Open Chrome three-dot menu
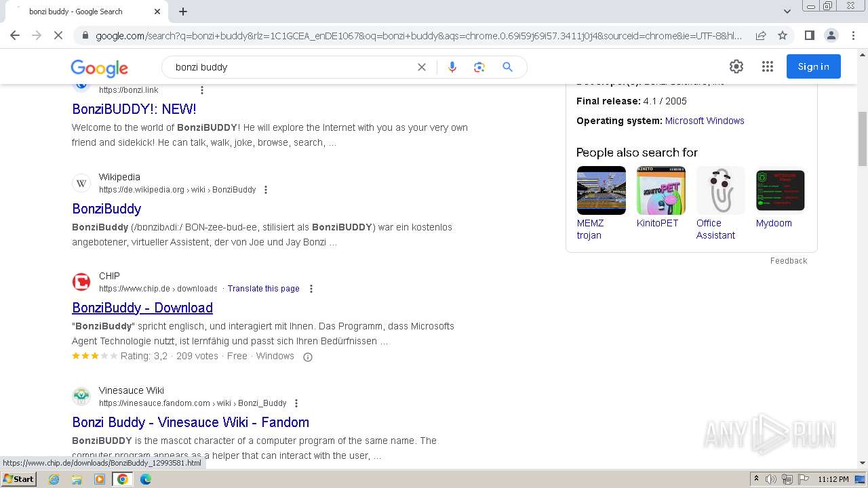The image size is (868, 488). (x=853, y=35)
